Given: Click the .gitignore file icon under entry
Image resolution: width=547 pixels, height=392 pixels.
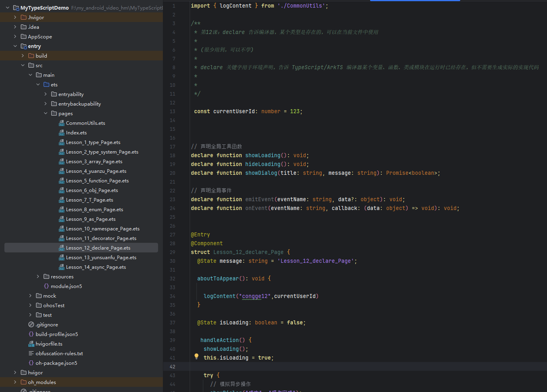Looking at the screenshot, I should pyautogui.click(x=31, y=325).
